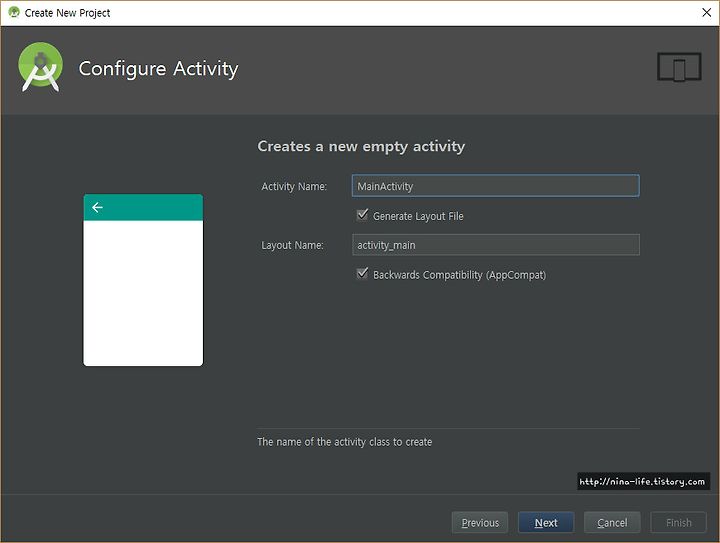Screen dimensions: 720x543
Task: Click the Activity Name label
Action: coord(294,186)
